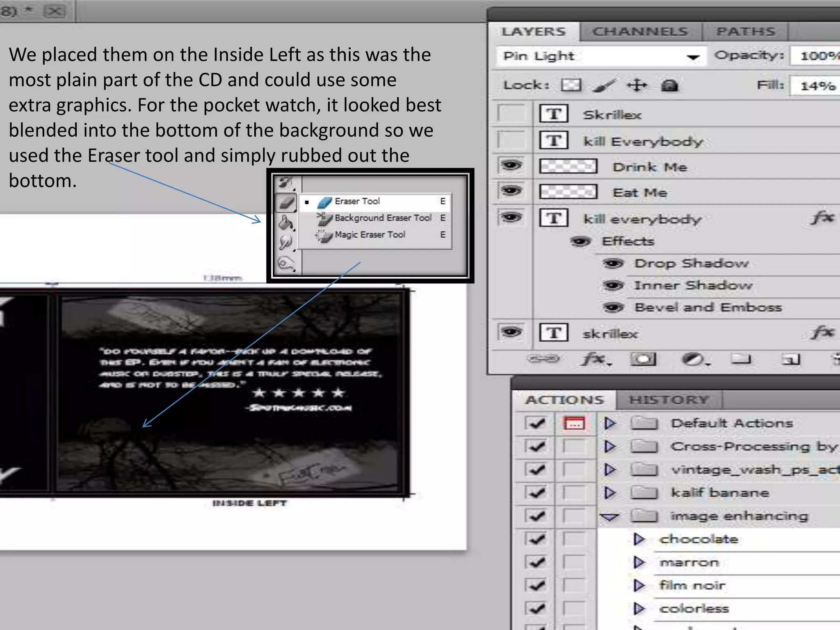Choose Magic Eraser Tool from flyout
840x630 pixels.
pyautogui.click(x=370, y=235)
